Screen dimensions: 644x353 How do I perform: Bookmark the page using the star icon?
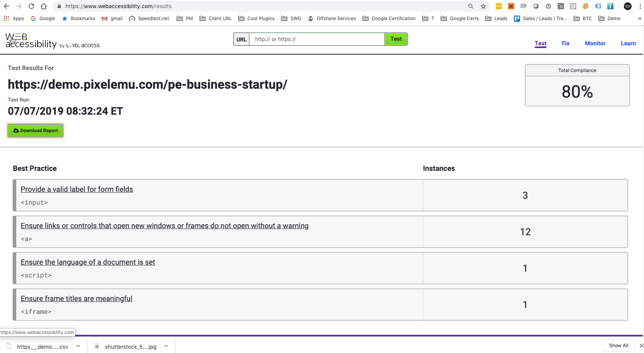(483, 6)
